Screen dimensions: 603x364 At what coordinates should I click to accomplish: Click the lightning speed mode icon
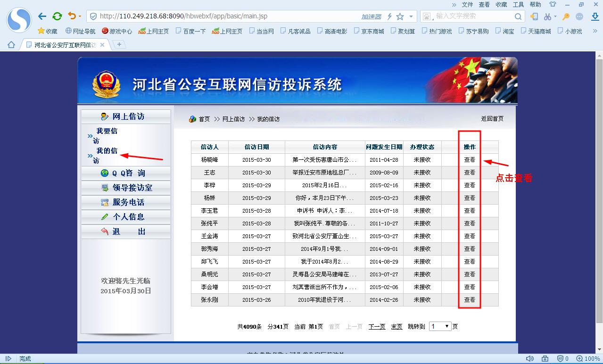pos(389,17)
